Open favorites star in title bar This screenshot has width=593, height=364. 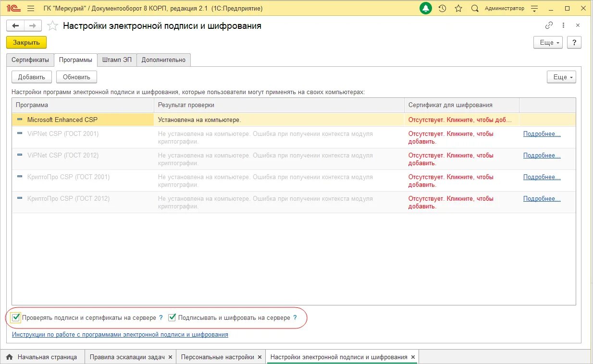coord(458,9)
